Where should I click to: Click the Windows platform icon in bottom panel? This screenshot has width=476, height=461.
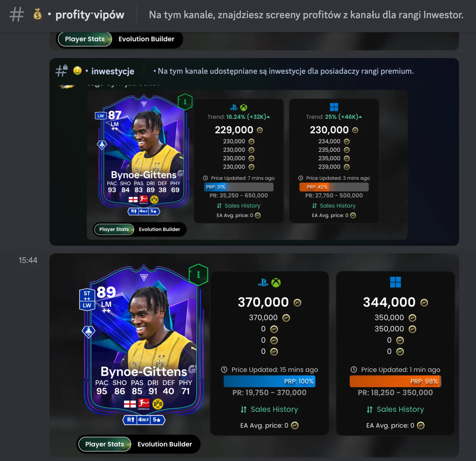tap(395, 282)
